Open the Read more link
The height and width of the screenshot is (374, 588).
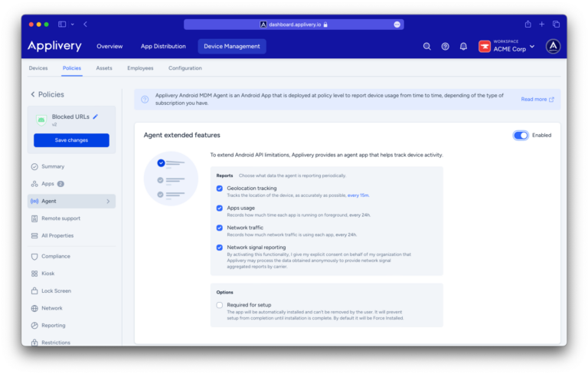(x=537, y=100)
